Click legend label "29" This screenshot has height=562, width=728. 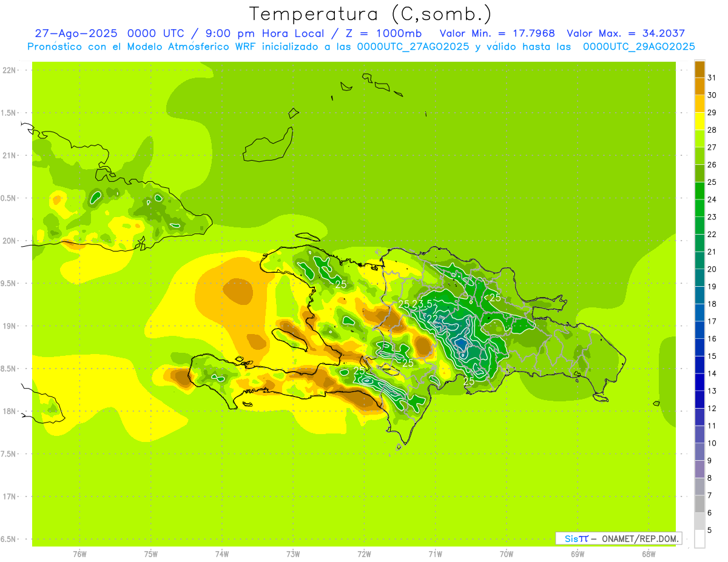[x=712, y=112]
